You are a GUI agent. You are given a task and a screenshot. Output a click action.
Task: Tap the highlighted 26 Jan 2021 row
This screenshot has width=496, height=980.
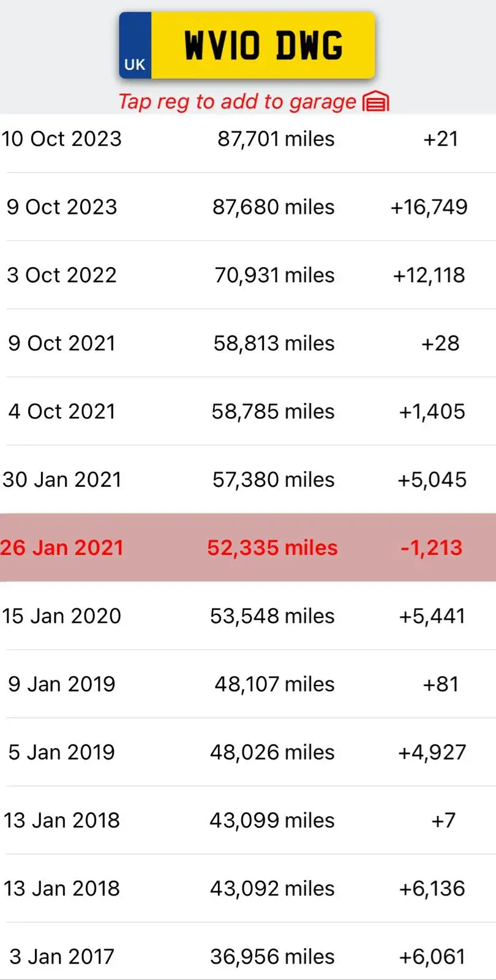[x=248, y=548]
